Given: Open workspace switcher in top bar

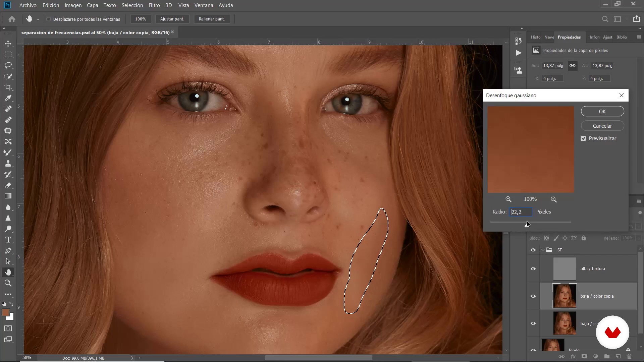Looking at the screenshot, I should [618, 19].
